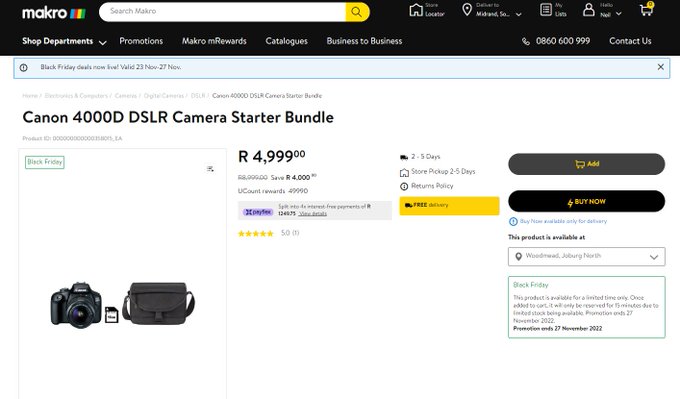
Task: Open Contact Us link
Action: pos(630,41)
